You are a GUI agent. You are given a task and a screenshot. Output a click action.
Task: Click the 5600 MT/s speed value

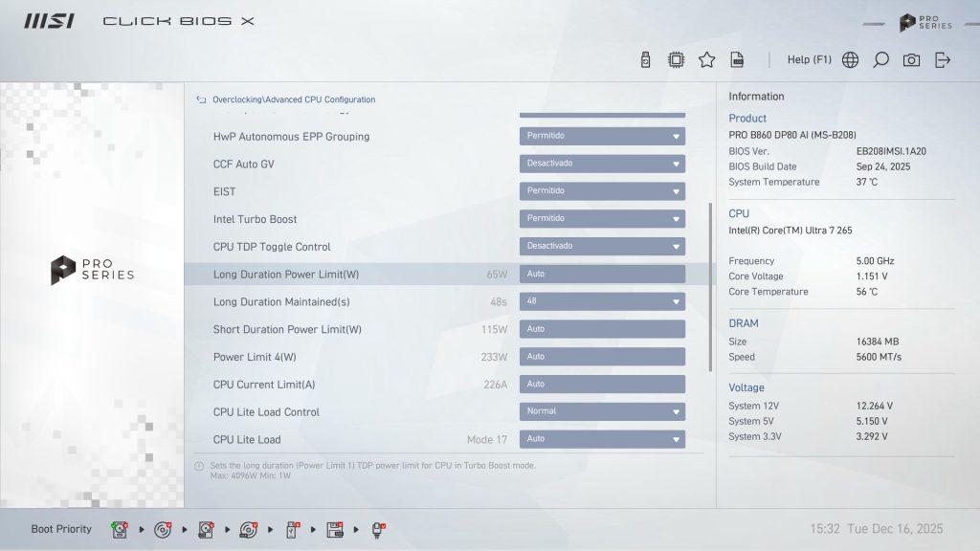tap(879, 357)
